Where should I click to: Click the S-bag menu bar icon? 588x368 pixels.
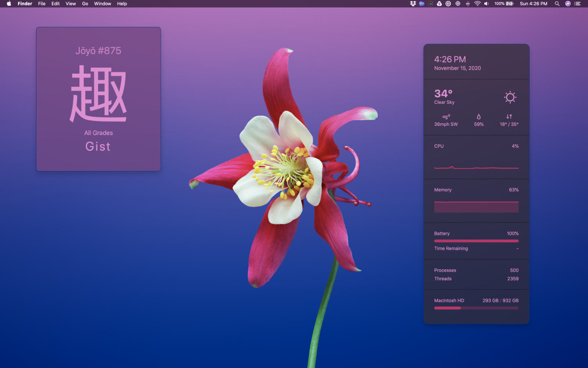click(439, 4)
